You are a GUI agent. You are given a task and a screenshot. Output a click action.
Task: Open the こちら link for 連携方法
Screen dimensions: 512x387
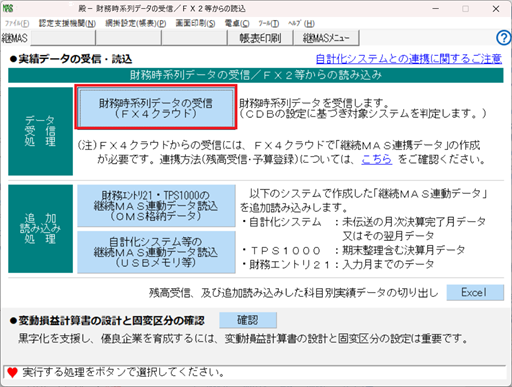click(377, 159)
